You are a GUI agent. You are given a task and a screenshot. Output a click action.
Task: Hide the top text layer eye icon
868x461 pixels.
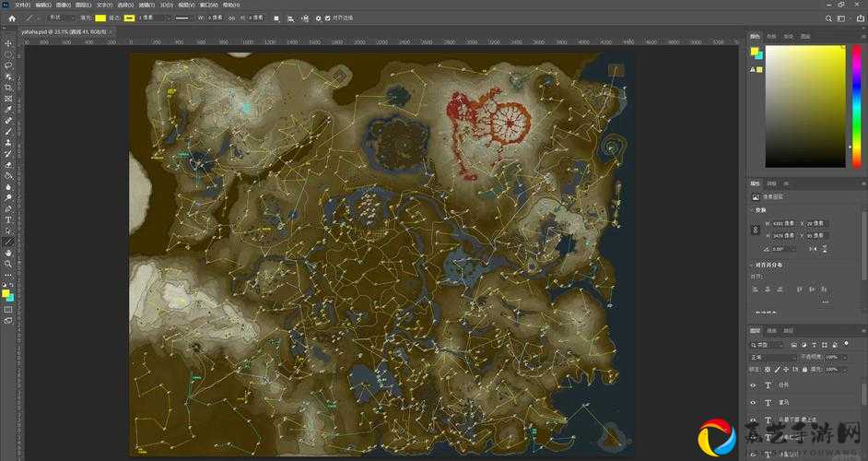point(753,385)
